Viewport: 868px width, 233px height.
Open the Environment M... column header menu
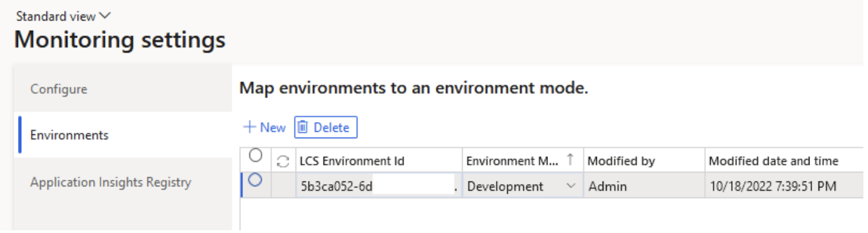point(512,161)
